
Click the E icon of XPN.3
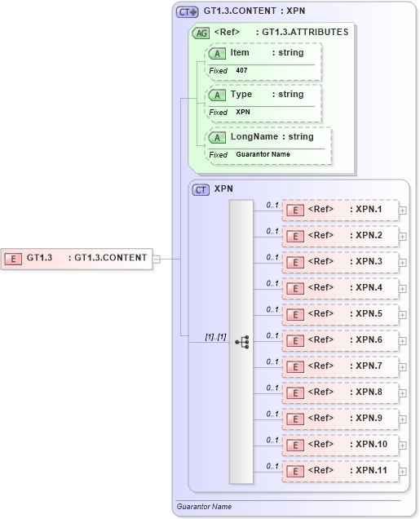(x=295, y=263)
